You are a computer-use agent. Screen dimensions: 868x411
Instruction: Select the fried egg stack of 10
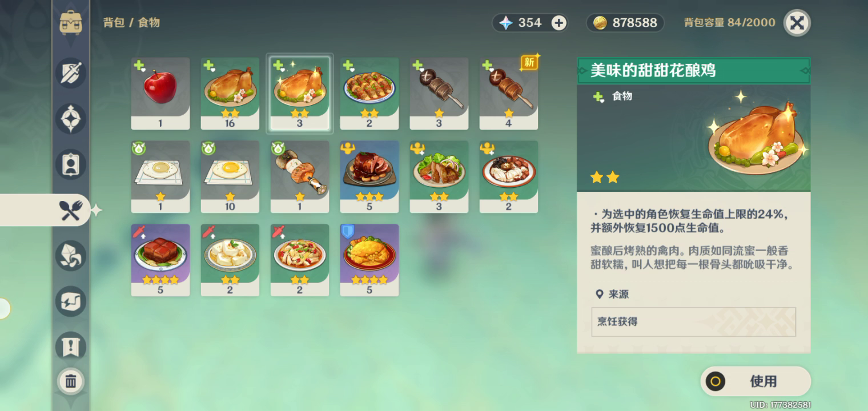pyautogui.click(x=230, y=177)
